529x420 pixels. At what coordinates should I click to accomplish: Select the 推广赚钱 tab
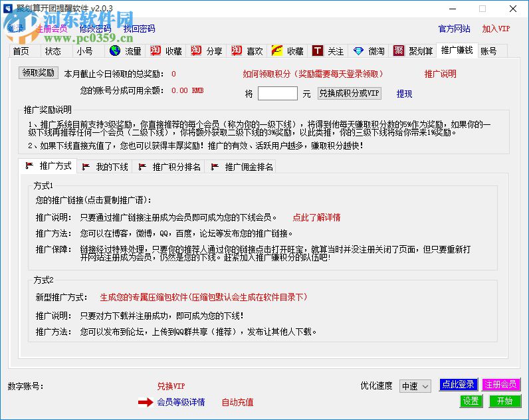tap(457, 51)
